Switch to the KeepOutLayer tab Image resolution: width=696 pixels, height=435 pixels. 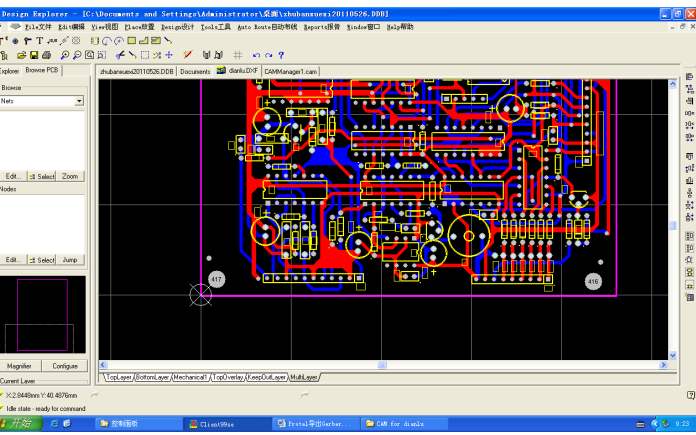[266, 378]
